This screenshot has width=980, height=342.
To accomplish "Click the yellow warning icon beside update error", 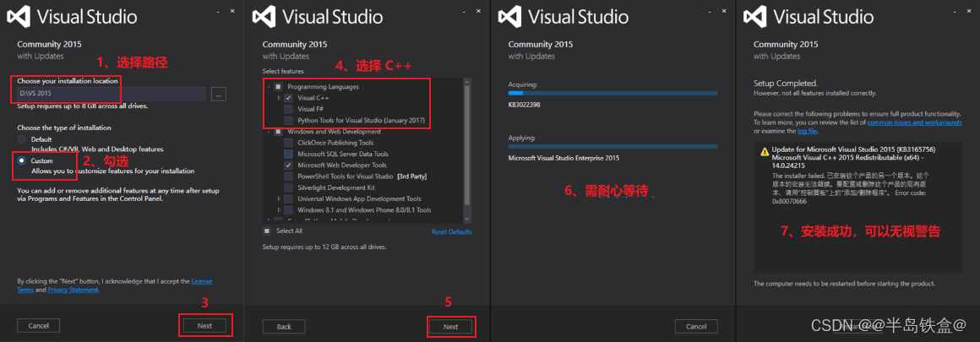I will 765,151.
